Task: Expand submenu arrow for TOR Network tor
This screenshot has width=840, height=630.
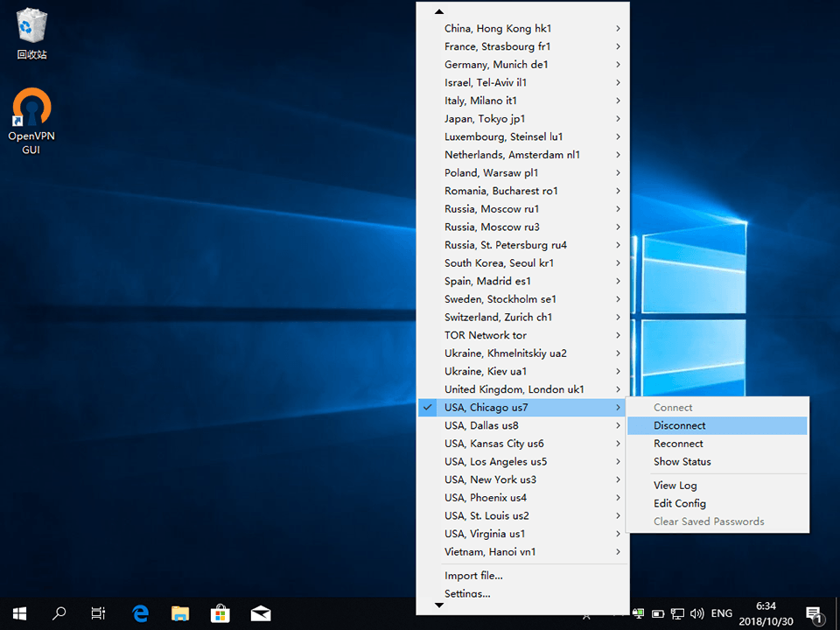Action: click(619, 335)
